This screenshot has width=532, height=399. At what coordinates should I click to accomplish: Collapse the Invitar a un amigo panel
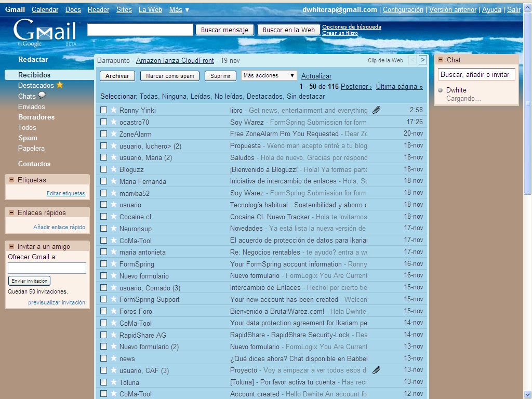(x=11, y=246)
